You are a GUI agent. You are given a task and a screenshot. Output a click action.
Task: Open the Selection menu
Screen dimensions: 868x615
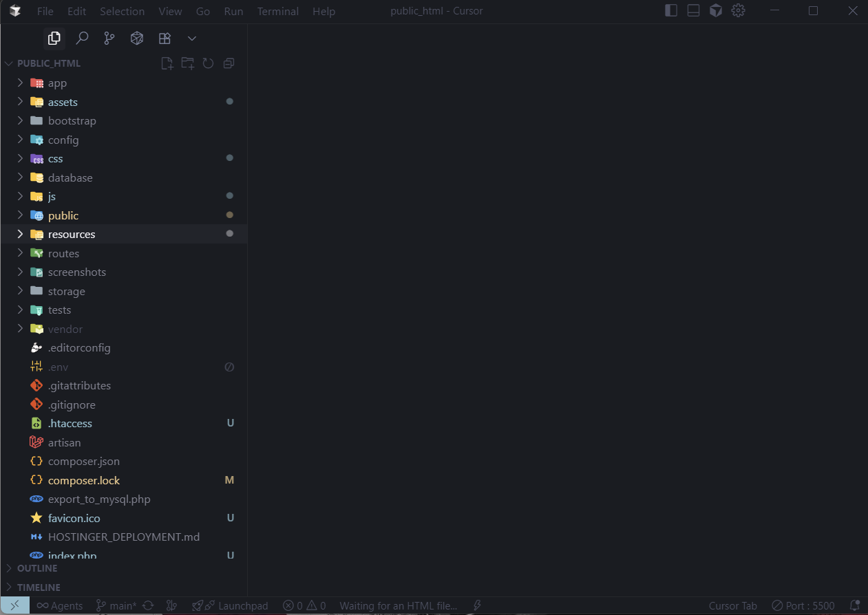[x=122, y=11]
